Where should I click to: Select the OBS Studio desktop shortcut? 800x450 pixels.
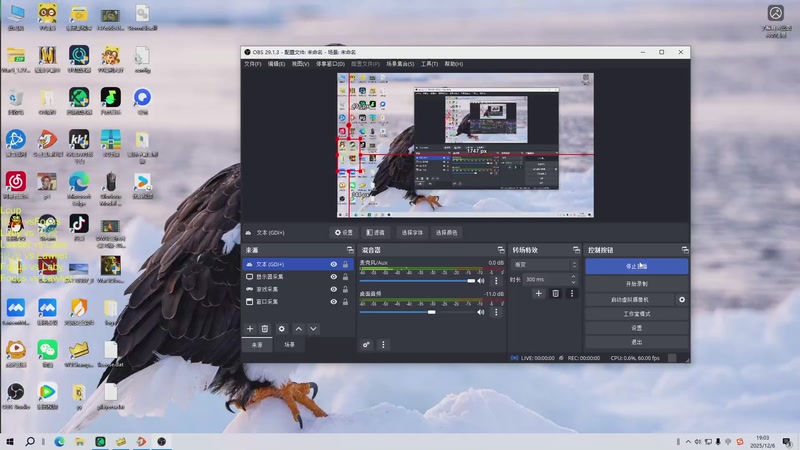coord(16,396)
